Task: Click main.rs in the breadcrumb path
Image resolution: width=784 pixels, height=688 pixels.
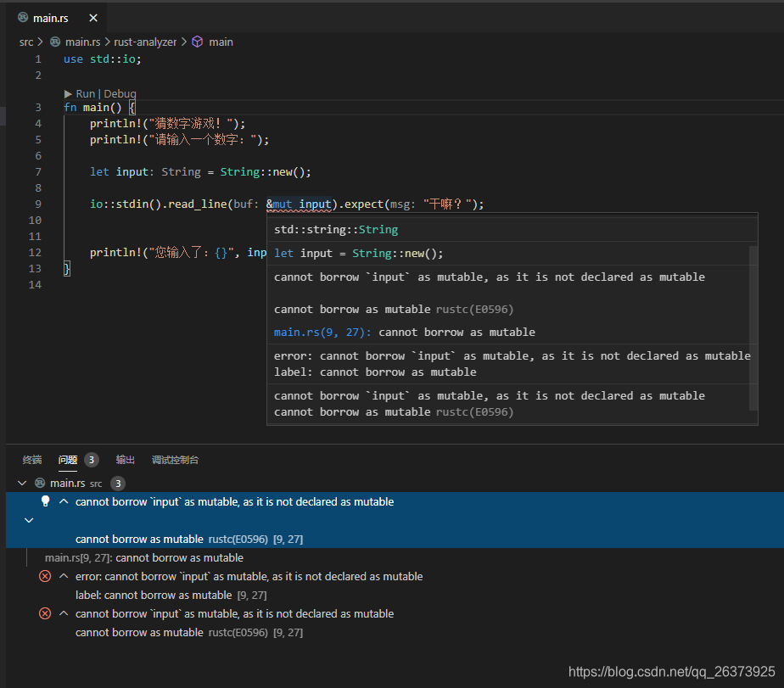Action: [x=82, y=42]
